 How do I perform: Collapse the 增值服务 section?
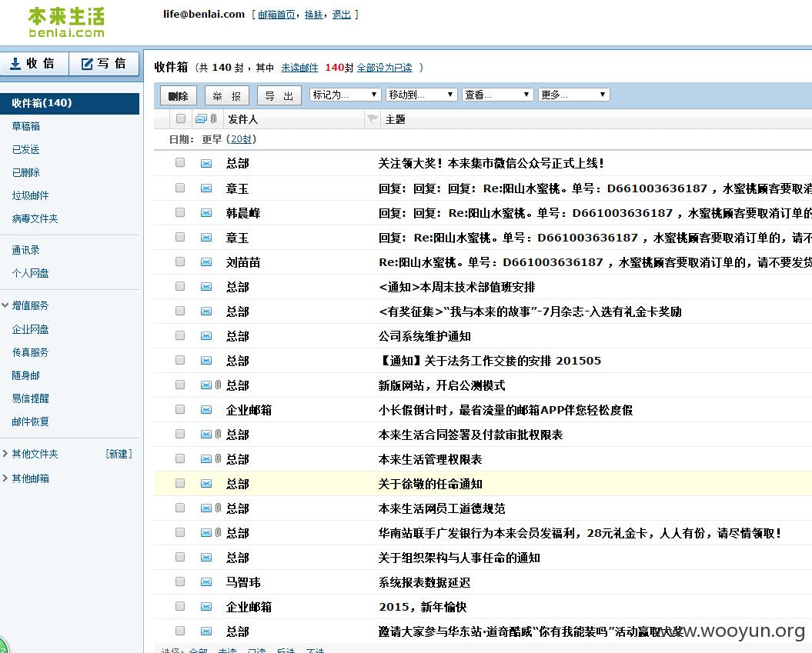tap(5, 305)
